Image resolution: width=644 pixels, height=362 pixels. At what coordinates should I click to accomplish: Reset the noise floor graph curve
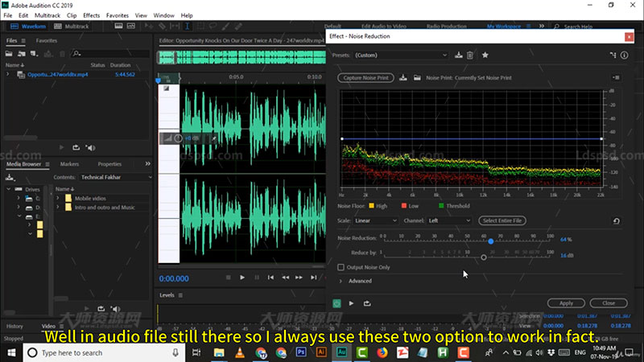click(616, 220)
